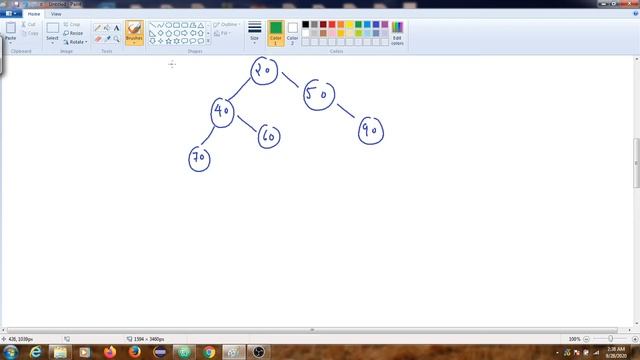Pick the black color swatch
The height and width of the screenshot is (360, 640).
(x=305, y=24)
